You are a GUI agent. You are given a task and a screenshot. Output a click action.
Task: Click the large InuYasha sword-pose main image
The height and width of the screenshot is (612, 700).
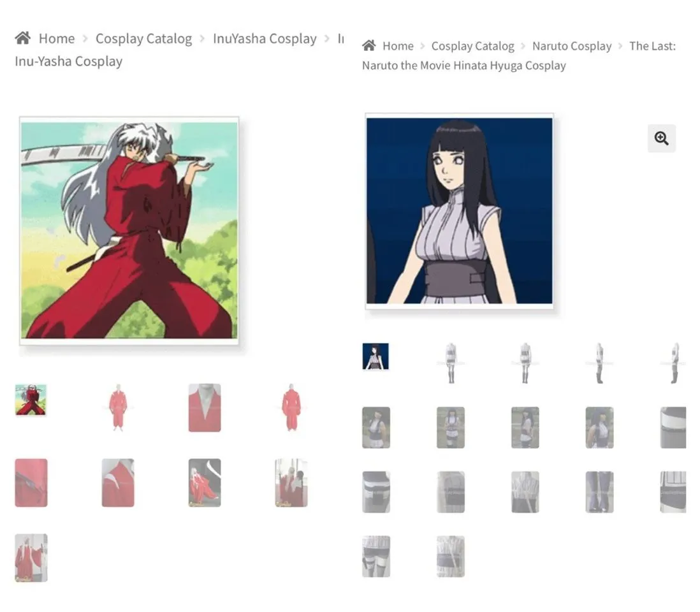pyautogui.click(x=129, y=231)
